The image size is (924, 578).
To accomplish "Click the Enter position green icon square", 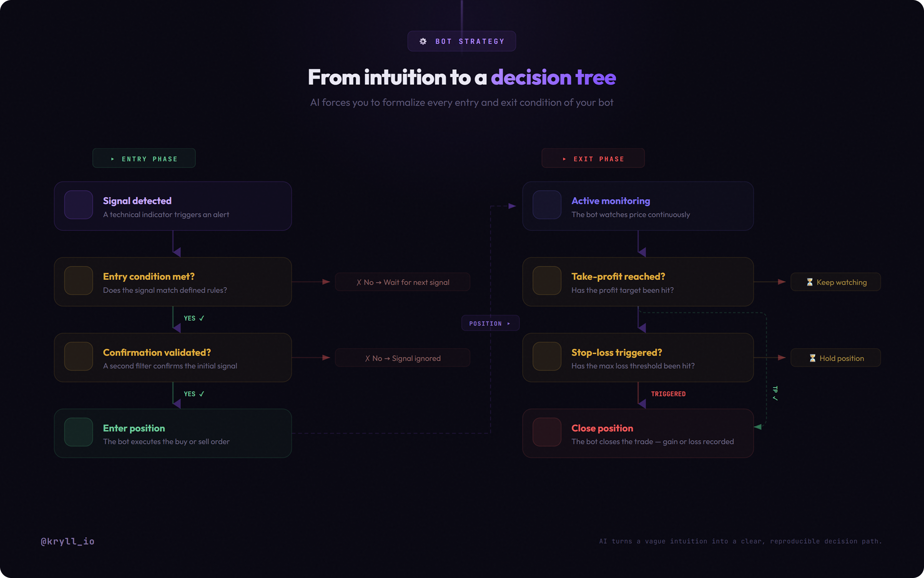I will tap(79, 432).
